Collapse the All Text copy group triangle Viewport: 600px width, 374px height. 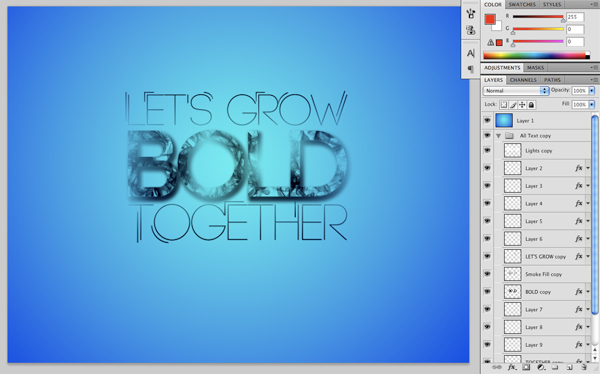[x=499, y=136]
